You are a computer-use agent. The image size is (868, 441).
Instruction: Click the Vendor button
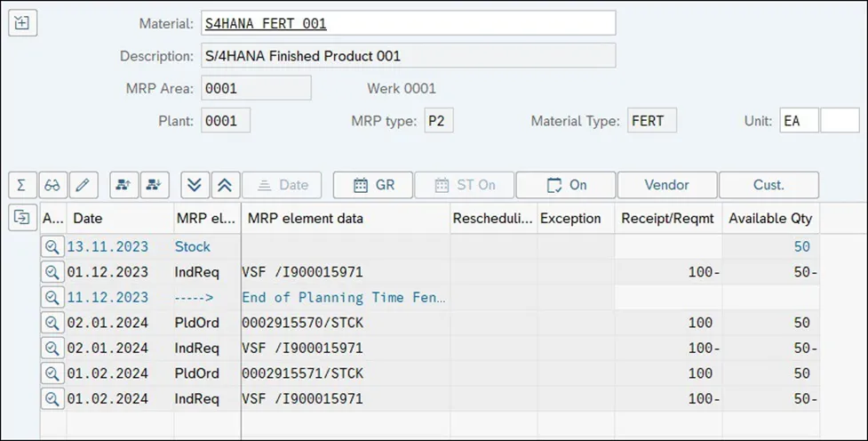coord(666,185)
